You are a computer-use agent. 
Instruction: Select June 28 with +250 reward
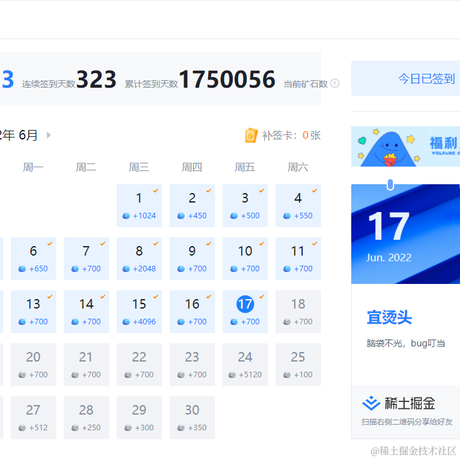pos(86,418)
